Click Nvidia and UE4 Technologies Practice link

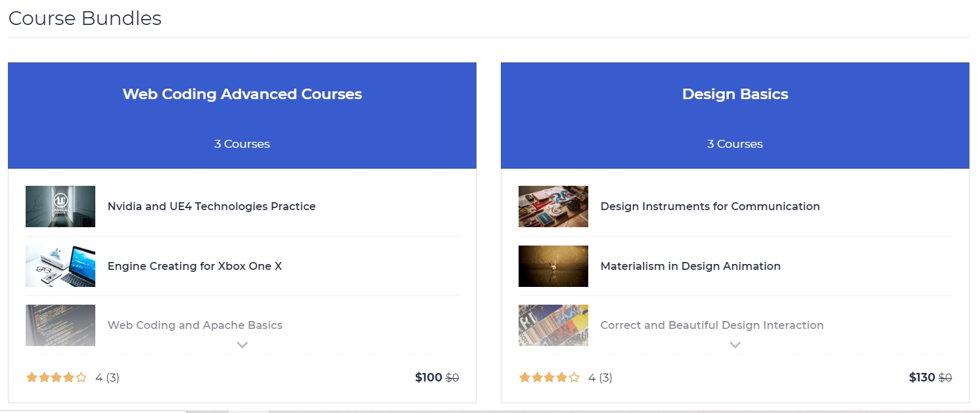click(212, 206)
